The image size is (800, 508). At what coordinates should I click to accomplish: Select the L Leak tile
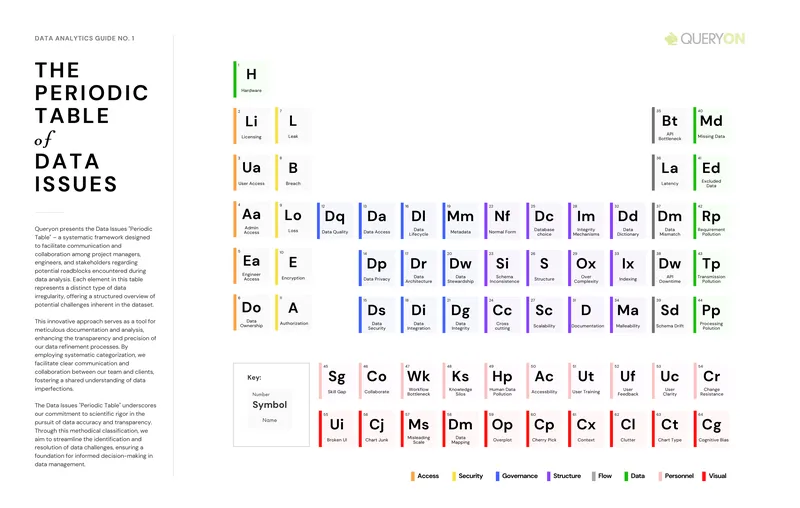point(293,125)
